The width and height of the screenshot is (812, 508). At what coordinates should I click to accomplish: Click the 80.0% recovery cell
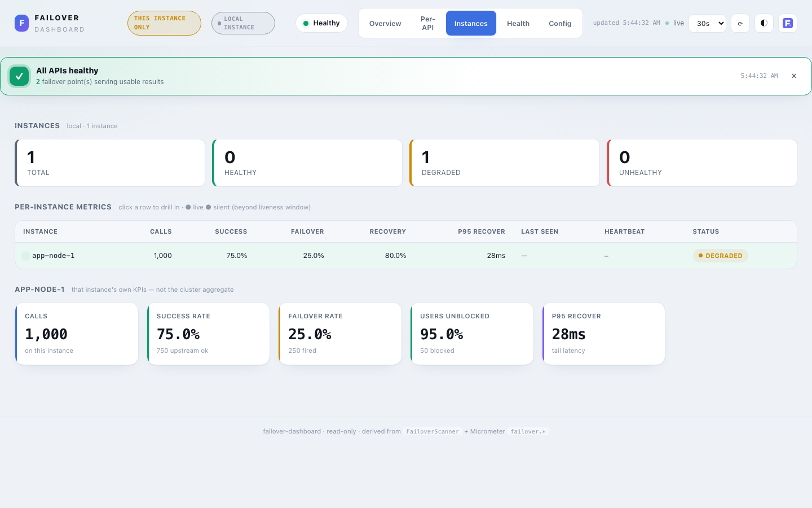tap(396, 256)
